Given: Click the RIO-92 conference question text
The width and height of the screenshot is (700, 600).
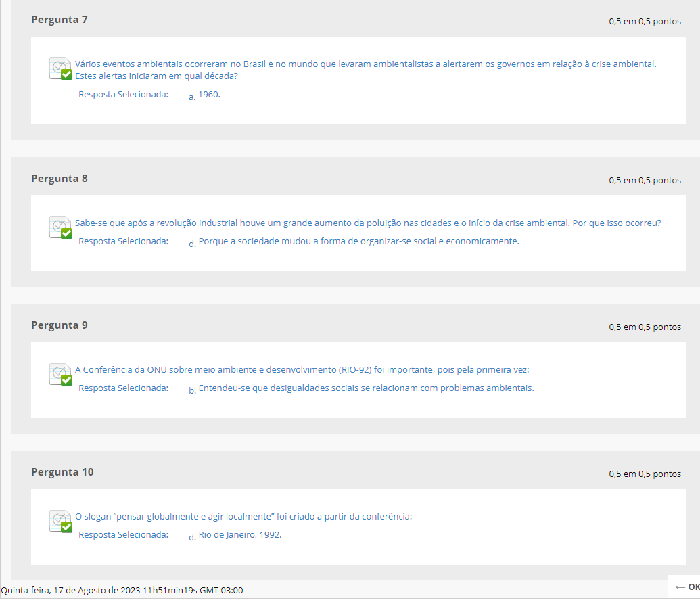Looking at the screenshot, I should (302, 370).
